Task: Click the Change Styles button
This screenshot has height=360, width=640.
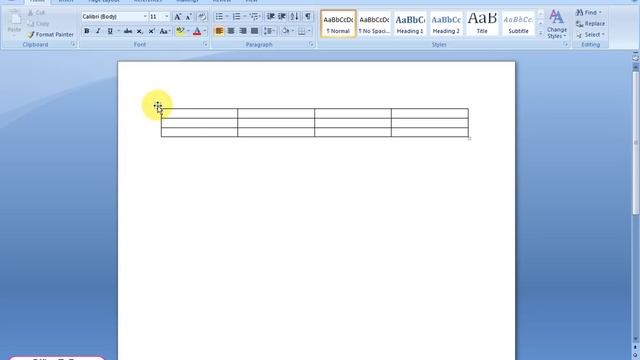Action: (x=557, y=24)
